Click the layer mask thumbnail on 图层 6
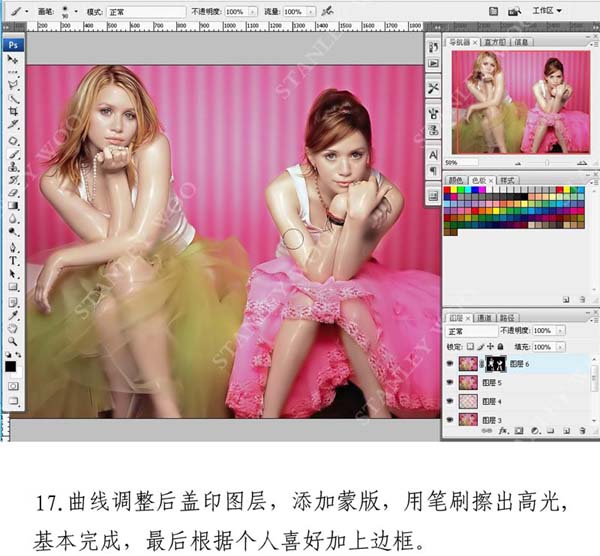 coord(495,365)
